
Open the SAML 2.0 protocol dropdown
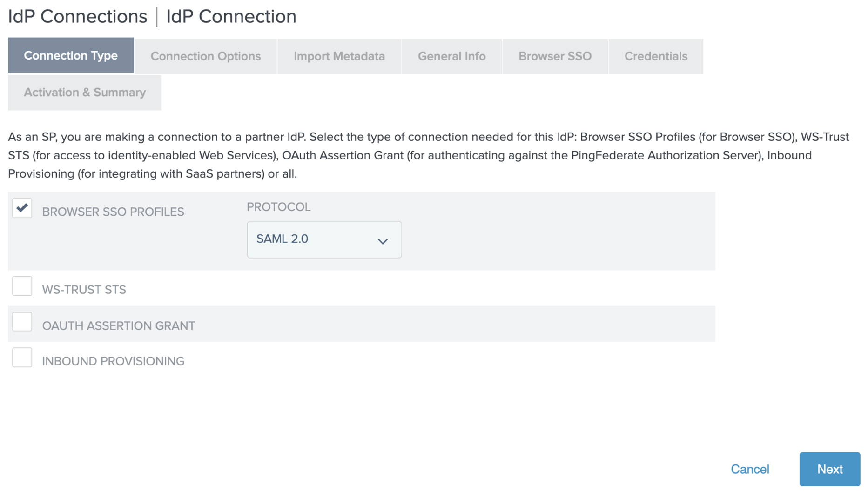[324, 239]
